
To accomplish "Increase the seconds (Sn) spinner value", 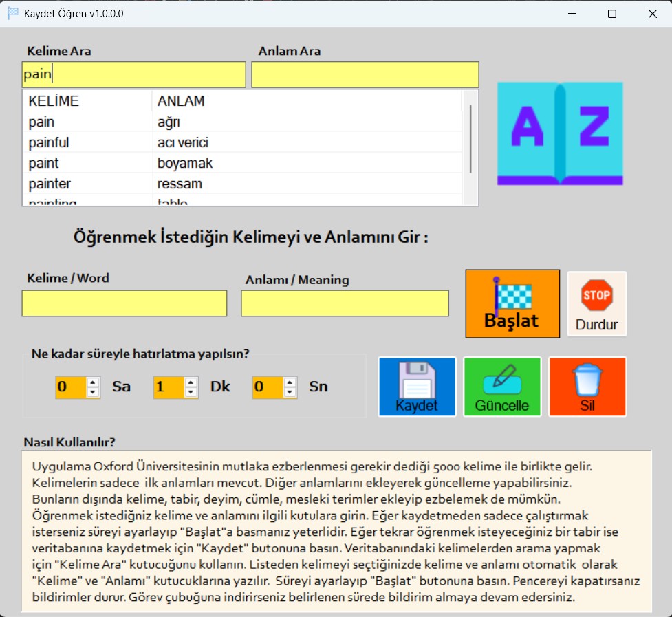I will click(x=290, y=382).
